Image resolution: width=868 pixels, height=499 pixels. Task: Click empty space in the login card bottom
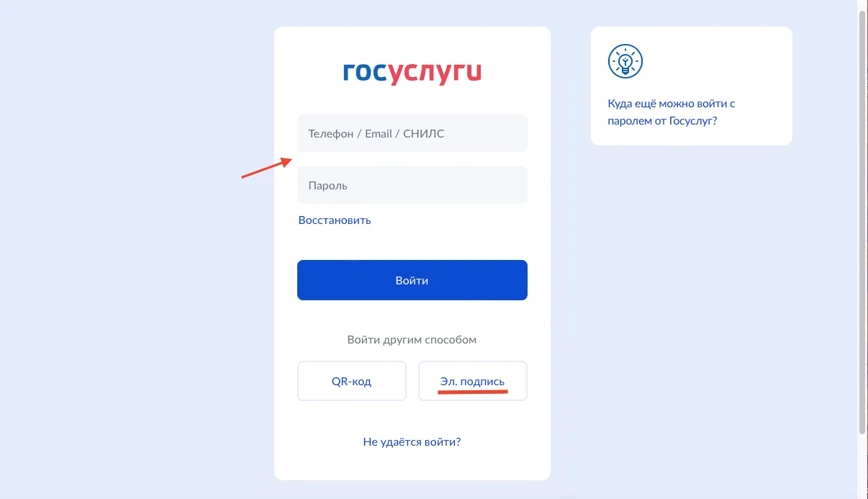pyautogui.click(x=412, y=467)
